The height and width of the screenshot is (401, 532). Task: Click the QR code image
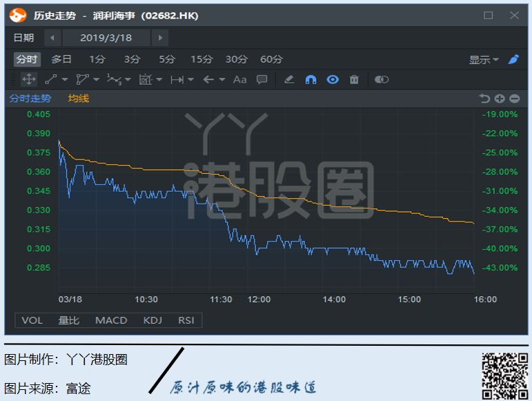(505, 376)
